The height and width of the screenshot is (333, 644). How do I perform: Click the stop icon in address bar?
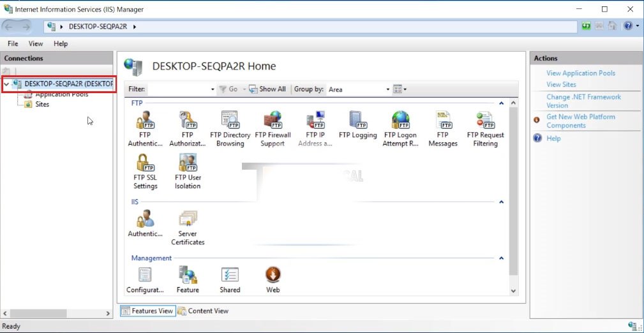pyautogui.click(x=599, y=26)
